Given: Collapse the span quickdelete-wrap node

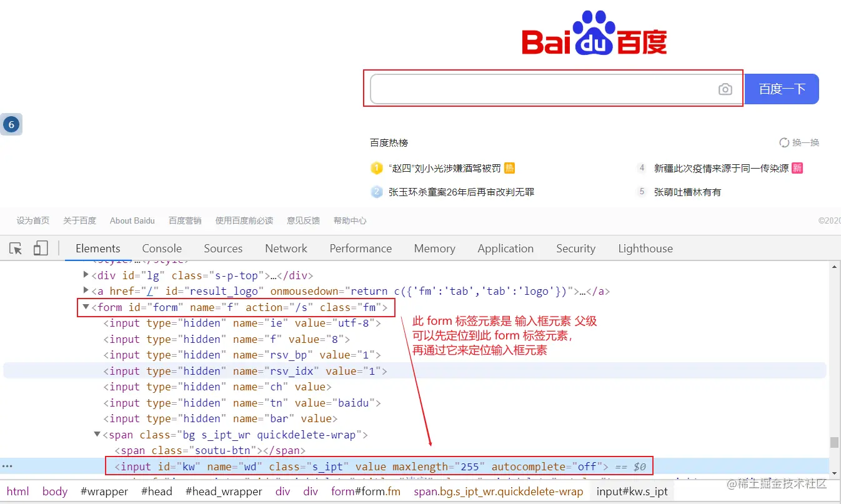Looking at the screenshot, I should click(97, 434).
